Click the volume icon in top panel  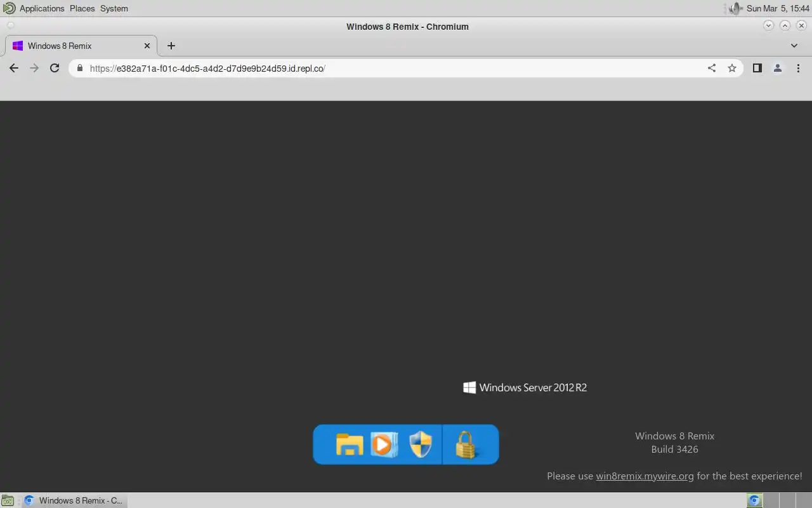click(x=735, y=8)
